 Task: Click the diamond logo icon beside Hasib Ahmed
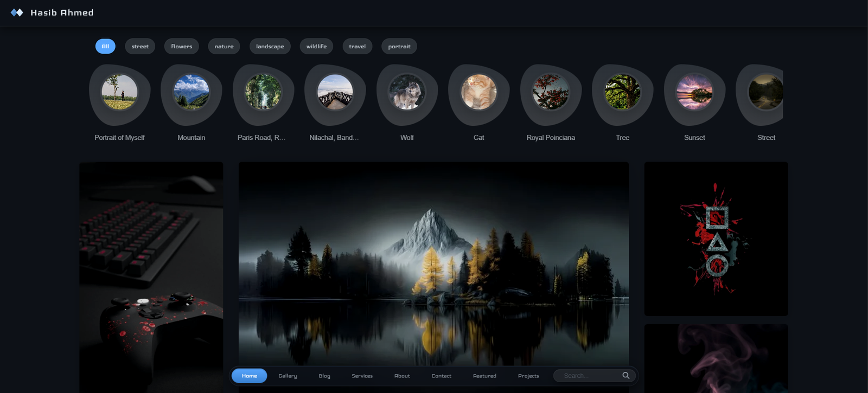coord(17,12)
